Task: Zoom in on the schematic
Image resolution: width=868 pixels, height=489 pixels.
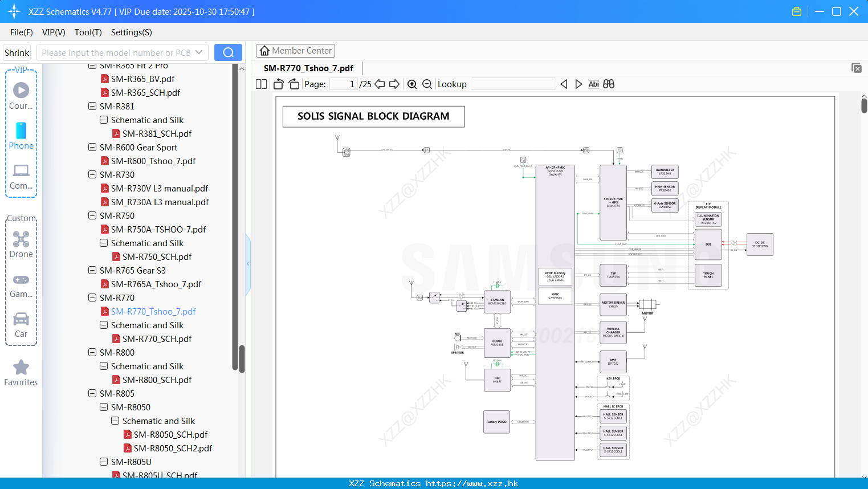Action: pos(412,84)
